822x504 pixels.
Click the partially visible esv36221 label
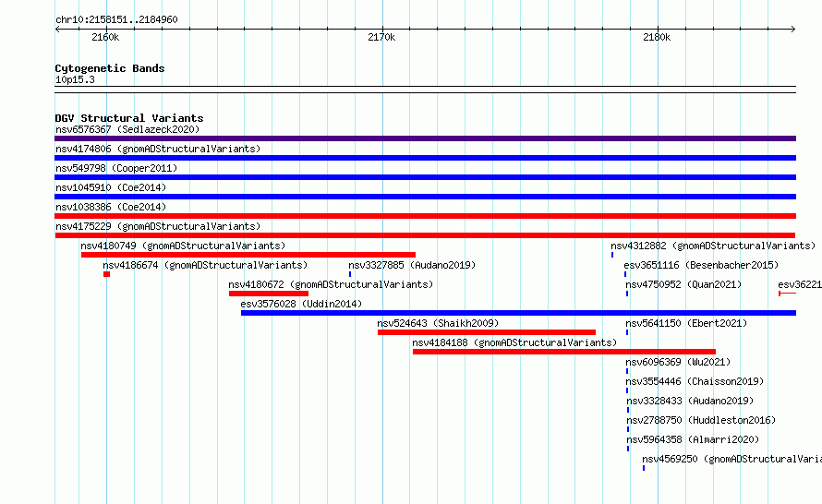(800, 284)
